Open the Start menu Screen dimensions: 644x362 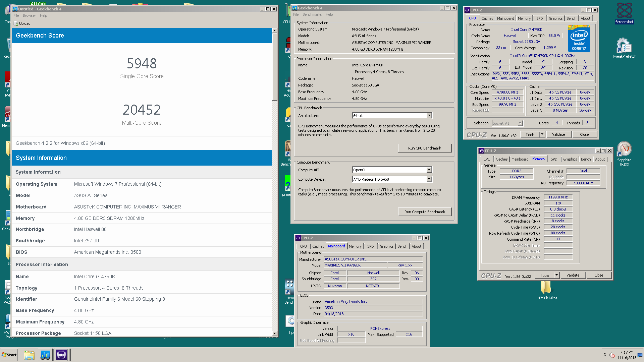pyautogui.click(x=9, y=355)
